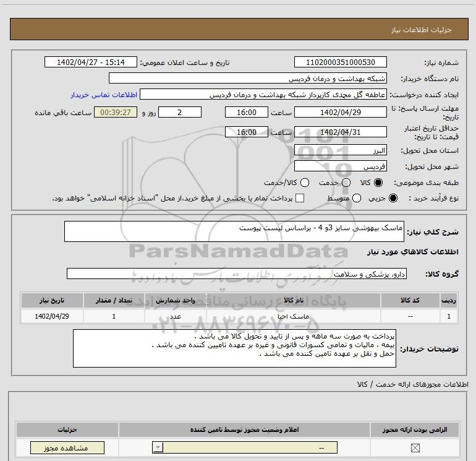The width and height of the screenshot is (476, 461).
Task: Click the نام کالا column header
Action: pos(294,300)
